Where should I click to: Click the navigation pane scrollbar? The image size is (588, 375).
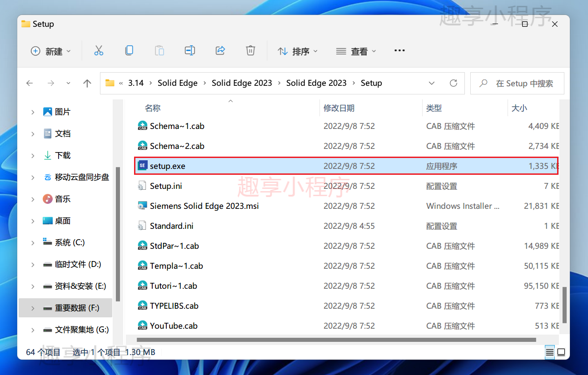click(x=118, y=234)
